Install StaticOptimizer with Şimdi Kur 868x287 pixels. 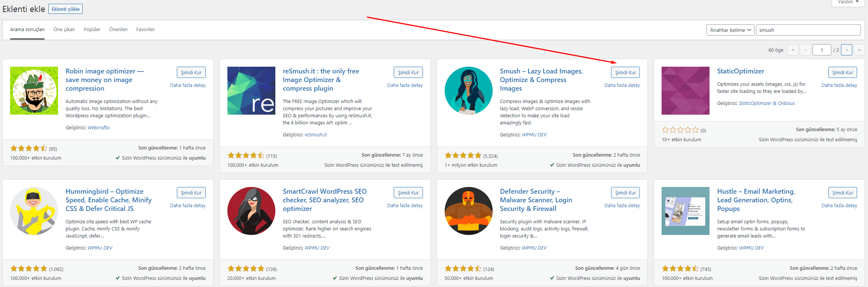(843, 72)
